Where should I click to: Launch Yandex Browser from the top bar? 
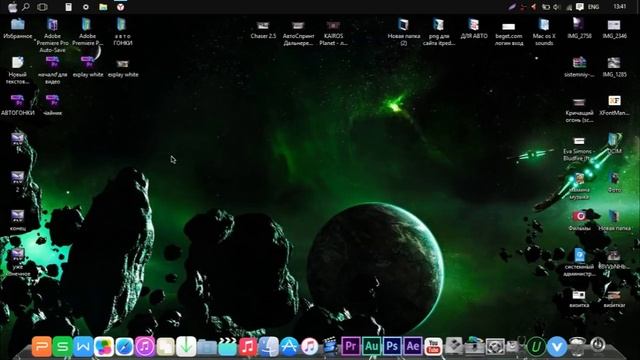click(x=120, y=7)
